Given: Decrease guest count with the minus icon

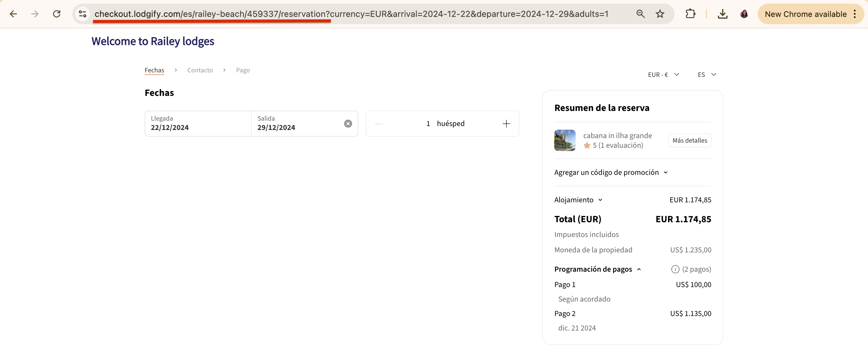Looking at the screenshot, I should coord(379,123).
